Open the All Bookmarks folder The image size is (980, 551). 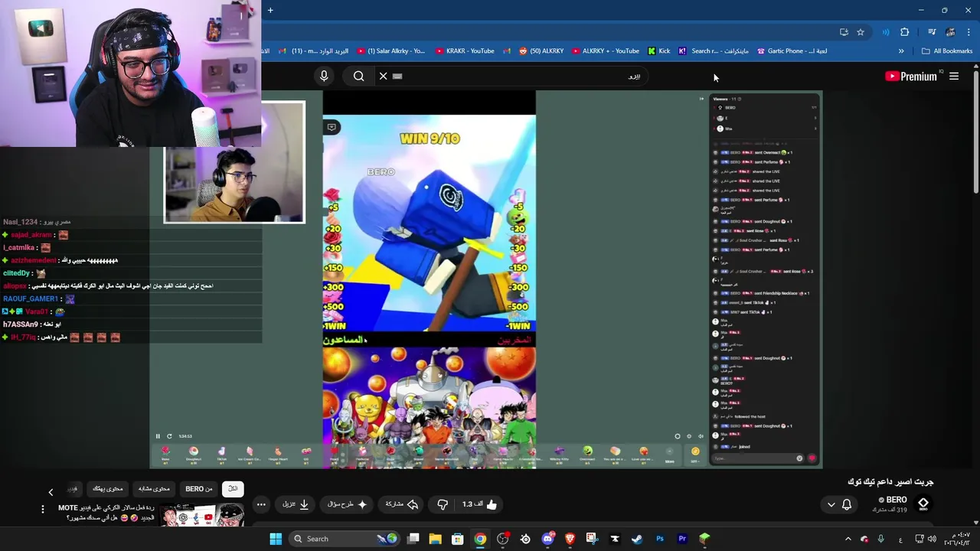pos(947,51)
